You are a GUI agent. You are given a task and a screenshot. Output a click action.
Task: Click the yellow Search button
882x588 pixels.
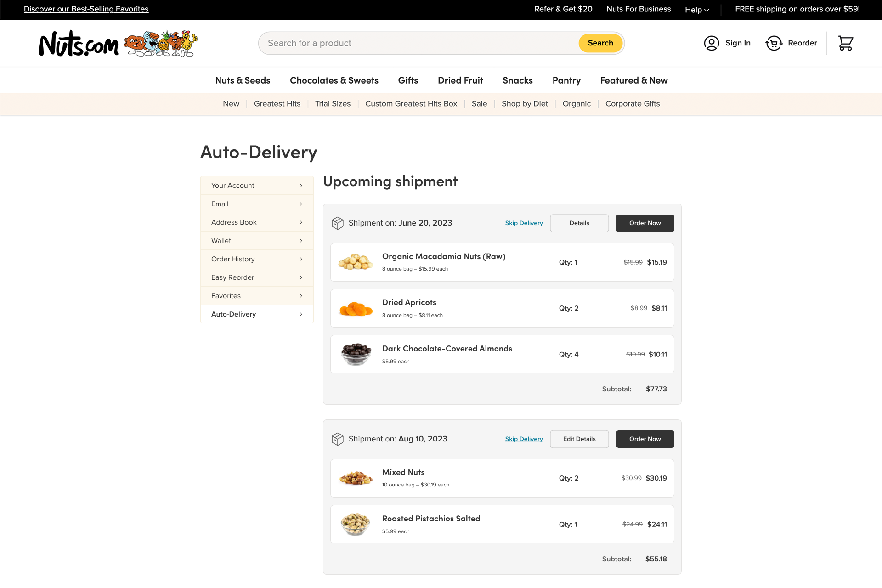click(x=600, y=43)
